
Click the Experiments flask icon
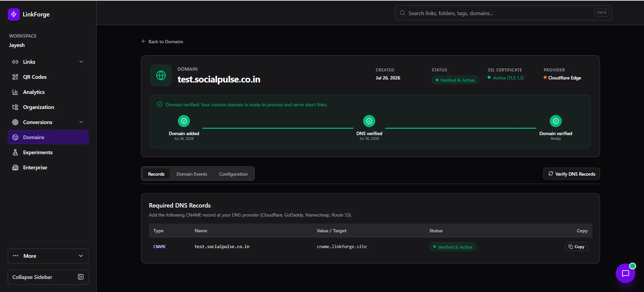[x=15, y=153]
